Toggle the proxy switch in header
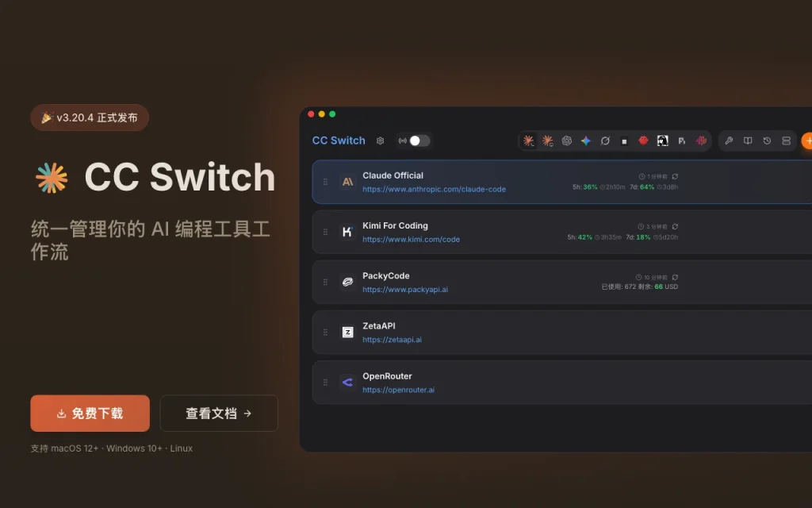Image resolution: width=812 pixels, height=508 pixels. (419, 140)
